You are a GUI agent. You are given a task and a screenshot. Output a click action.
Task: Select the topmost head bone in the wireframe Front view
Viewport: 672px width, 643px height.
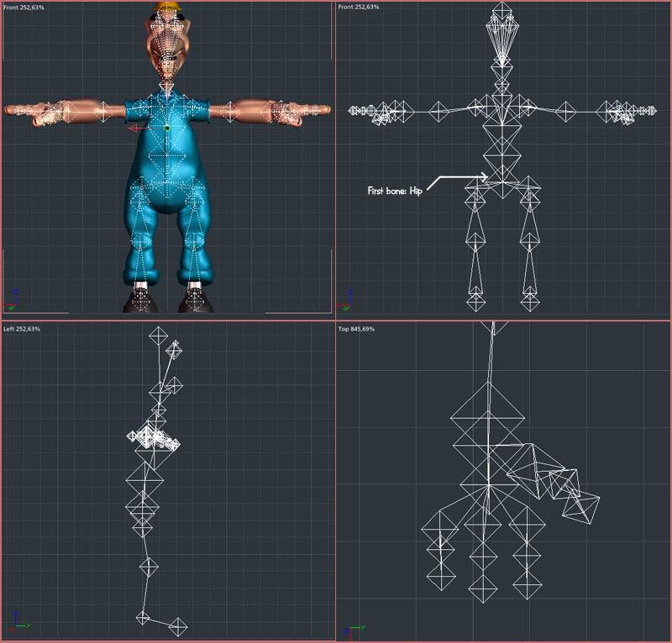[x=501, y=13]
